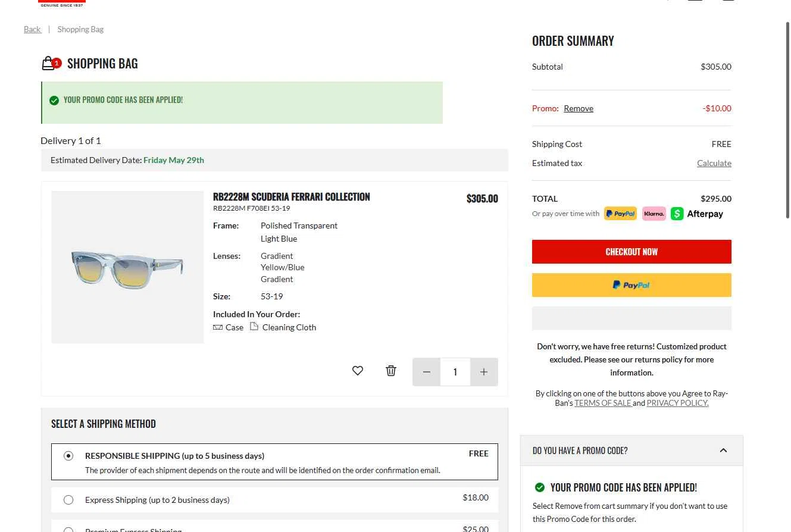Click the product code RB2228M F708EI 53-19
This screenshot has width=791, height=532.
(x=252, y=208)
